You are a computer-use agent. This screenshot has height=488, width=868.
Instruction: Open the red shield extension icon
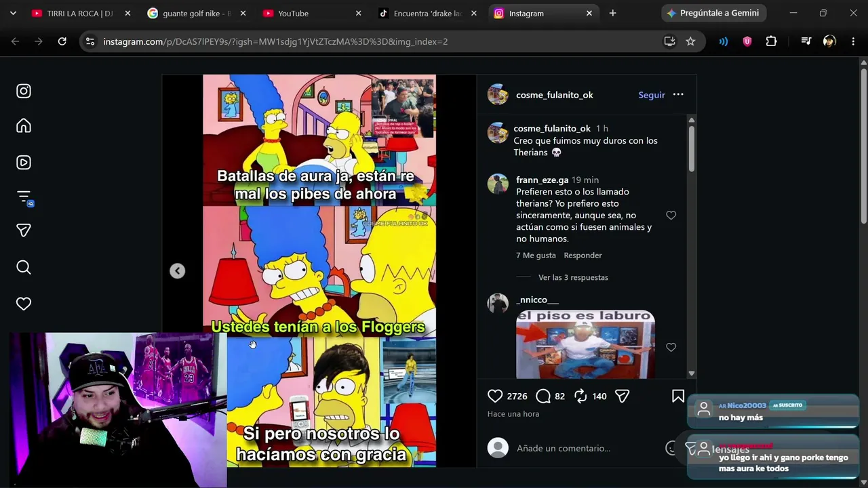747,41
